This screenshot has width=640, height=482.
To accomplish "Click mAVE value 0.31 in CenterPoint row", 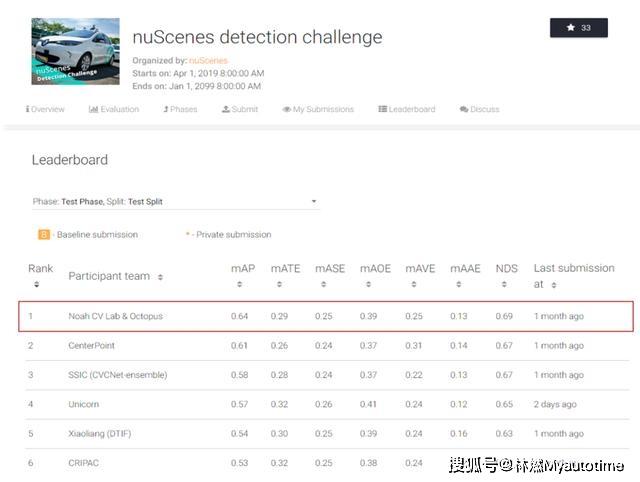I will [x=413, y=346].
